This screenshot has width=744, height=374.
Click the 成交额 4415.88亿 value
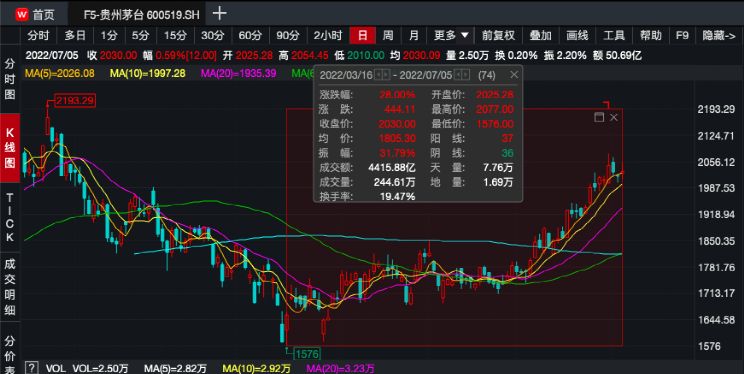(x=392, y=168)
